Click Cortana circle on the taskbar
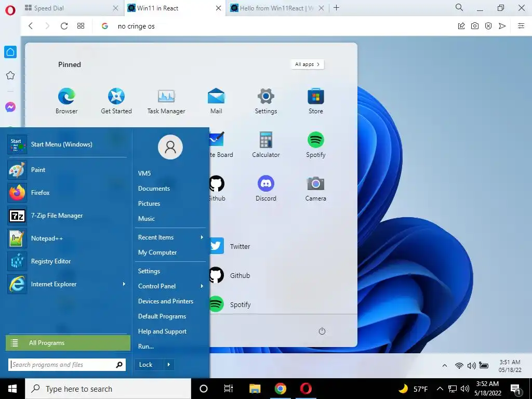The height and width of the screenshot is (399, 532). pos(204,389)
